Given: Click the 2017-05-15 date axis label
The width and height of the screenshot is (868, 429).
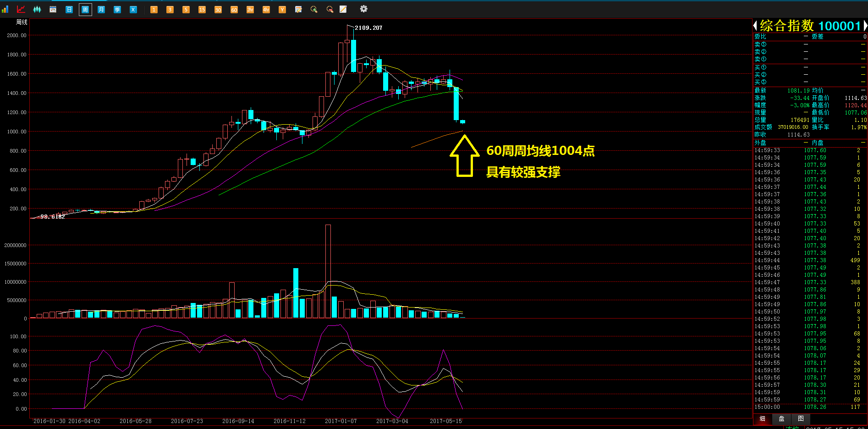Looking at the screenshot, I should tap(446, 421).
